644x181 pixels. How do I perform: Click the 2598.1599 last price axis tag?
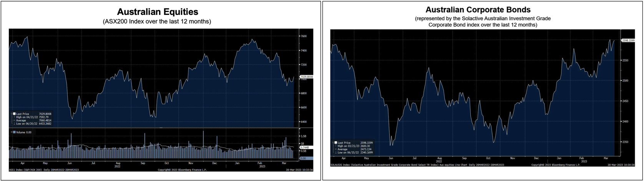[628, 40]
